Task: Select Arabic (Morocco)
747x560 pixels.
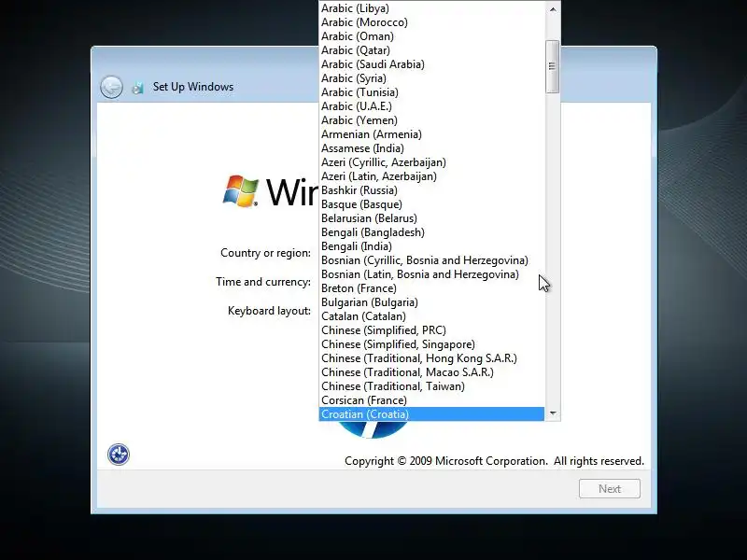Action: coord(431,22)
